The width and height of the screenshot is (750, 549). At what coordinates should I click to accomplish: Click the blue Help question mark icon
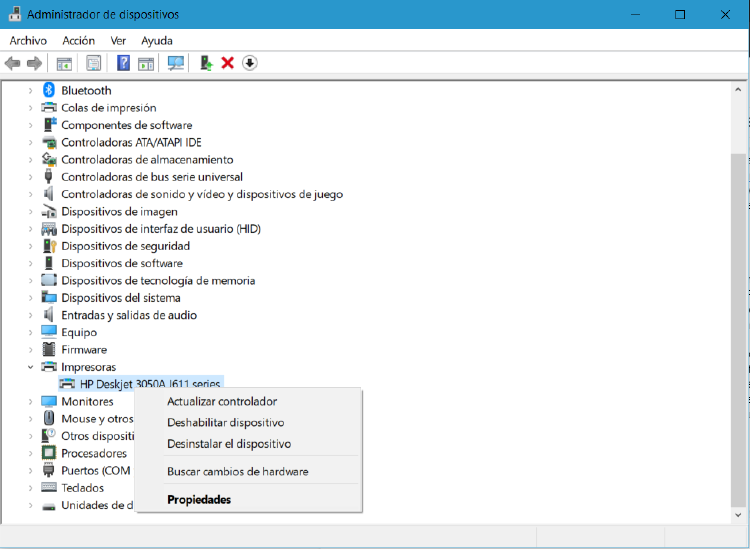[x=123, y=63]
